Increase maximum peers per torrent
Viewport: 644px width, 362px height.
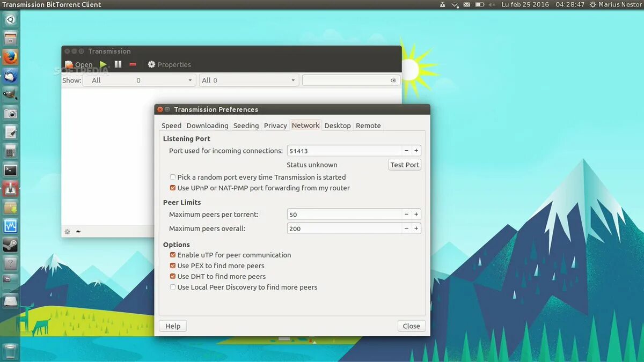pyautogui.click(x=416, y=214)
